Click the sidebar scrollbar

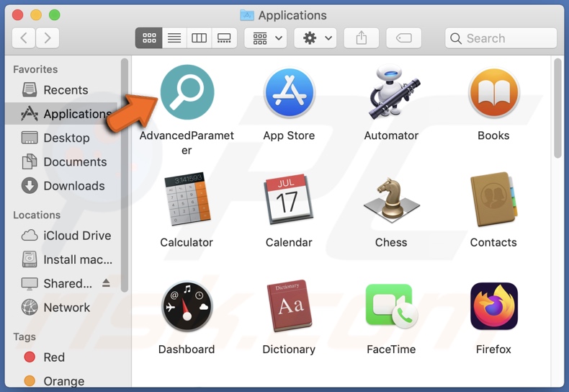tap(125, 175)
